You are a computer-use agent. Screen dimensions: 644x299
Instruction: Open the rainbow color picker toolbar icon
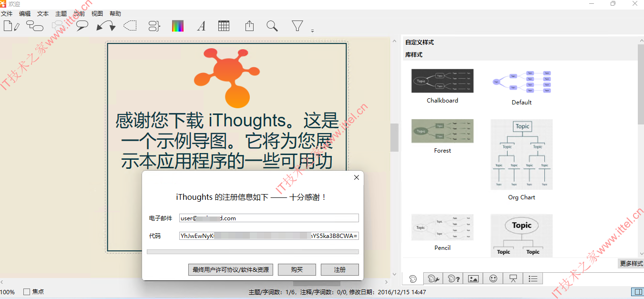pyautogui.click(x=178, y=26)
